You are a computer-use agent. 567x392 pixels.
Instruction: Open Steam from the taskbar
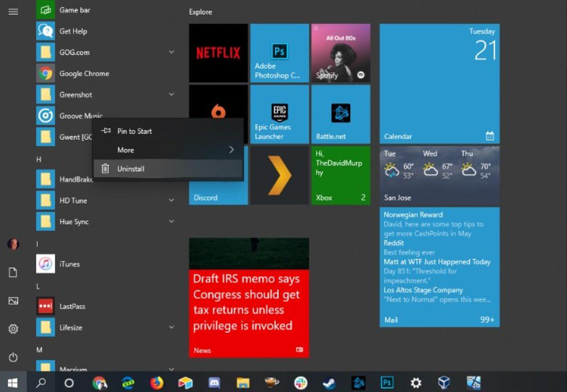[329, 383]
